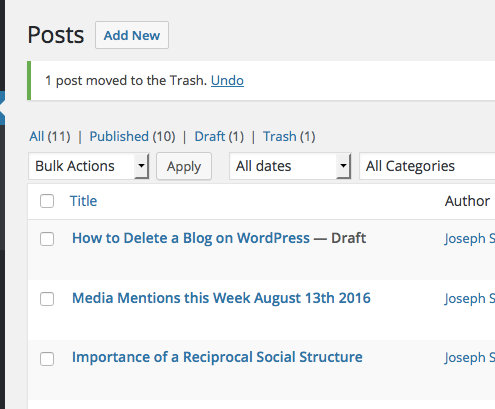Check the 'Importance of a Reciprocal' post checkbox
This screenshot has width=495, height=409.
[47, 359]
